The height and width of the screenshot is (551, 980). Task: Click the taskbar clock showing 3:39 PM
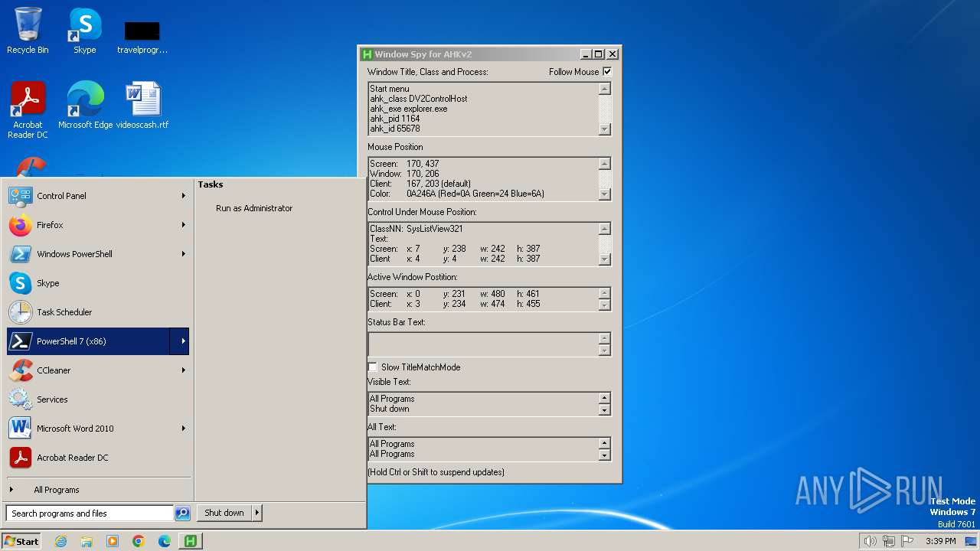tap(940, 541)
